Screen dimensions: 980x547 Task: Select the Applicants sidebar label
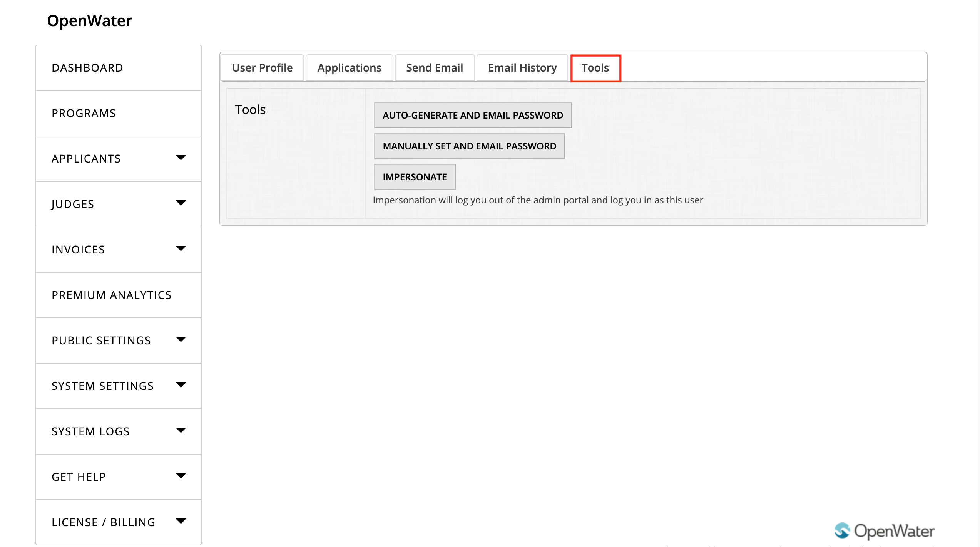tap(86, 159)
